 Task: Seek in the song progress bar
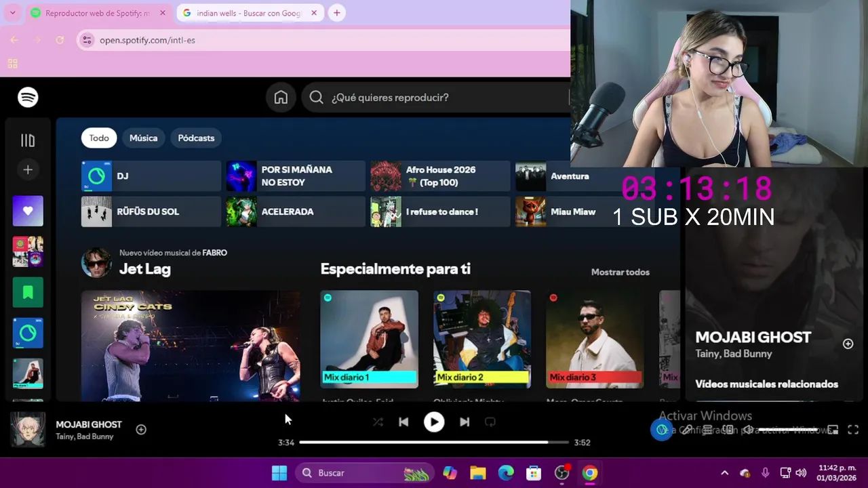(x=434, y=443)
